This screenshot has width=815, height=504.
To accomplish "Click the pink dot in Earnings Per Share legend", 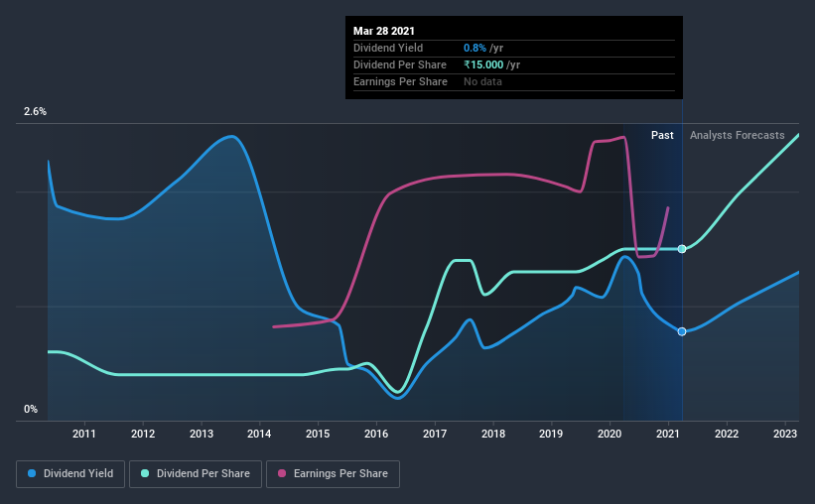I will (x=282, y=473).
